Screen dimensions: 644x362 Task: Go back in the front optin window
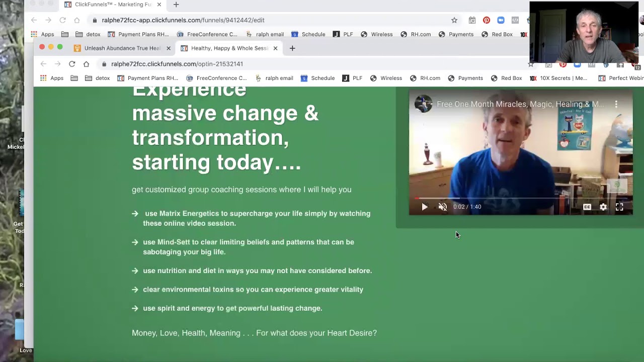pos(43,64)
